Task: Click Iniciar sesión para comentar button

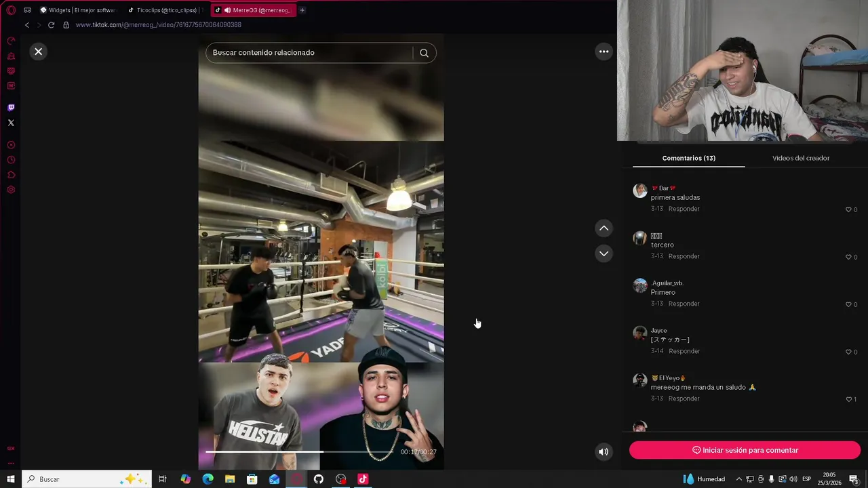Action: tap(745, 450)
